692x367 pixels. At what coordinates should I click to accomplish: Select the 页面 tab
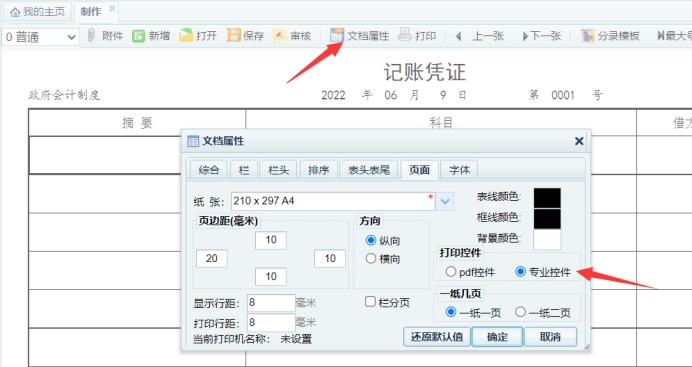(419, 170)
